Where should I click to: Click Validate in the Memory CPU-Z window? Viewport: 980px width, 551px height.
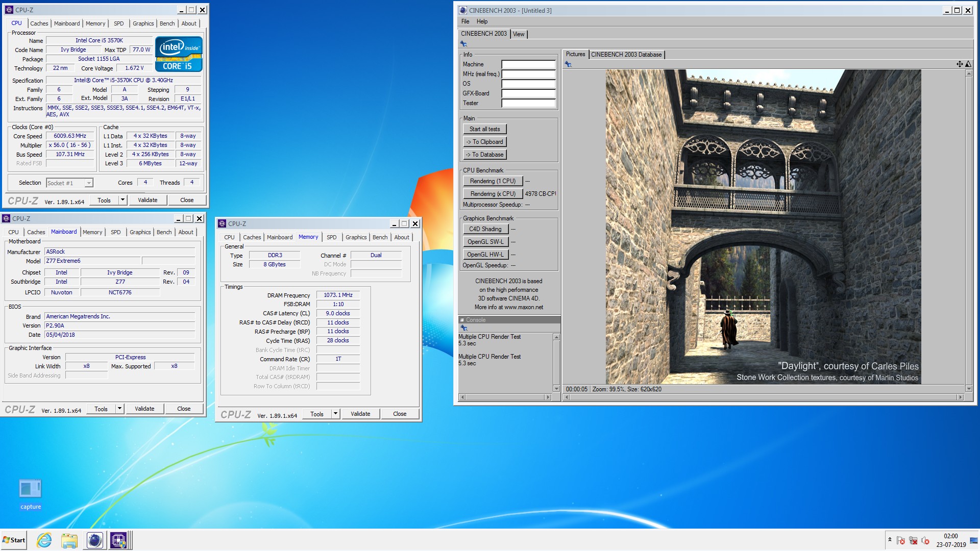coord(360,414)
